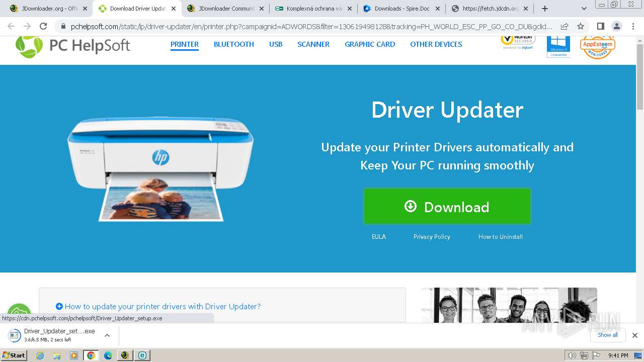
Task: Expand the download item options chevron
Action: (107, 335)
